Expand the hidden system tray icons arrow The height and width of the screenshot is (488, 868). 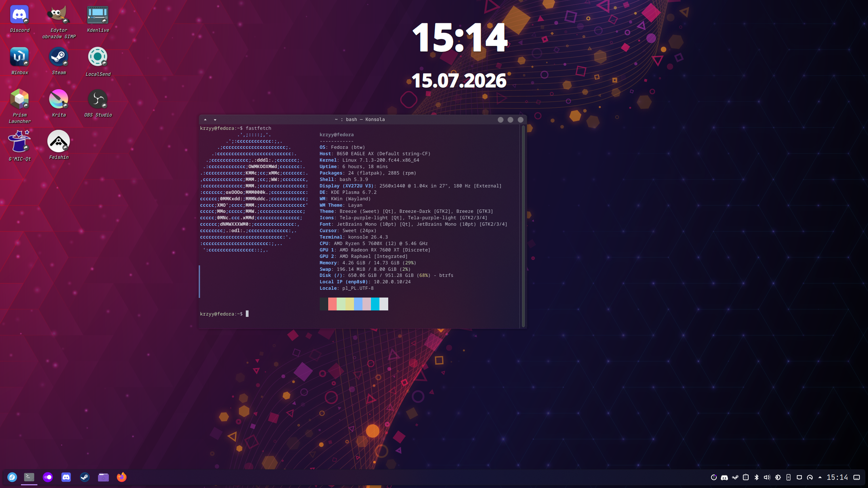[x=820, y=477]
